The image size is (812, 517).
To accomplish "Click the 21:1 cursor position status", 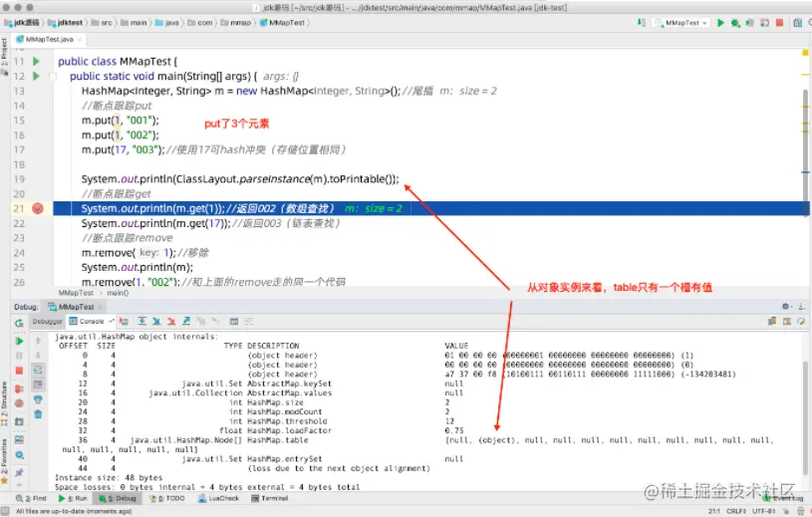I will coord(713,511).
